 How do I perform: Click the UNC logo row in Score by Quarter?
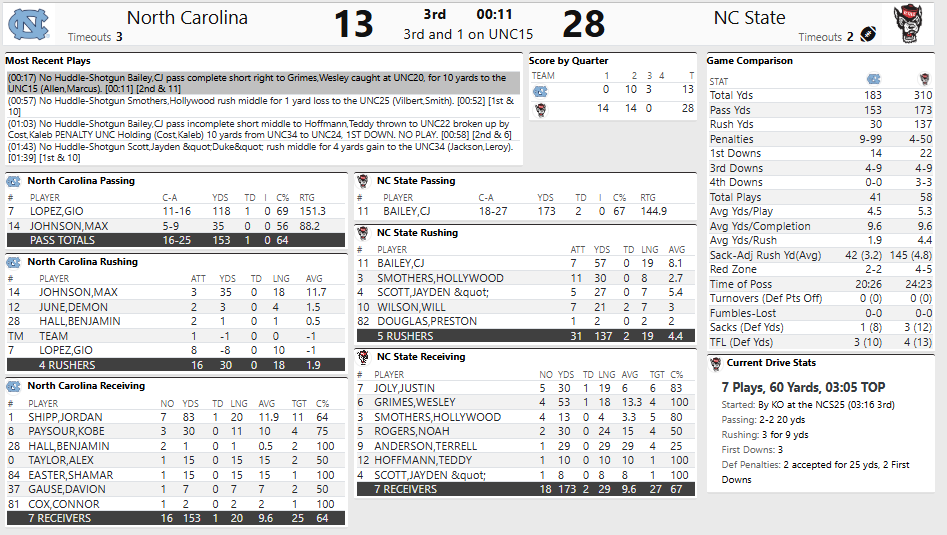(541, 90)
